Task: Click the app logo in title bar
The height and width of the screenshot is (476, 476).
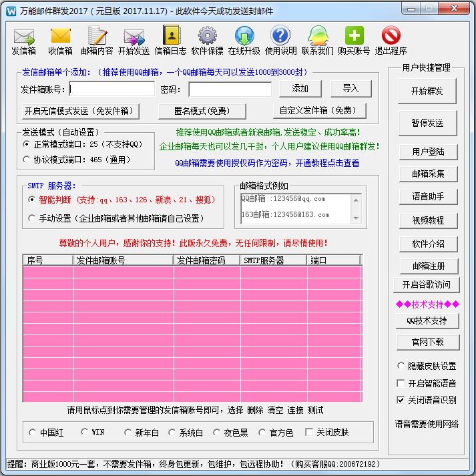Action: [11, 11]
